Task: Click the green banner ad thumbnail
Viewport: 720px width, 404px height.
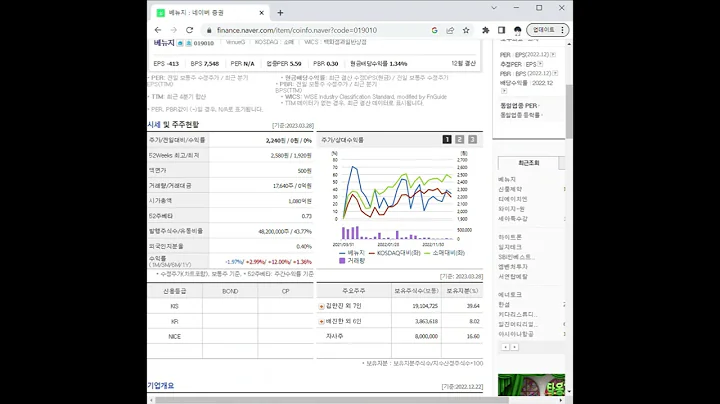Action: (531, 385)
